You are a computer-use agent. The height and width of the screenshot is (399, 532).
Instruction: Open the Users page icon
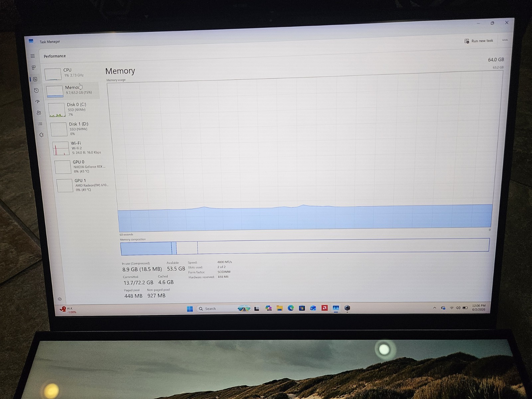point(39,113)
